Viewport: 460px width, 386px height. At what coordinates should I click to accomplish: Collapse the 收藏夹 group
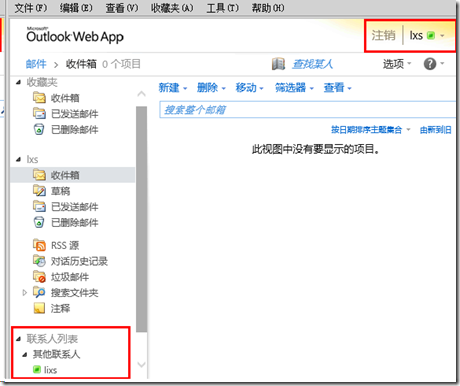18,82
